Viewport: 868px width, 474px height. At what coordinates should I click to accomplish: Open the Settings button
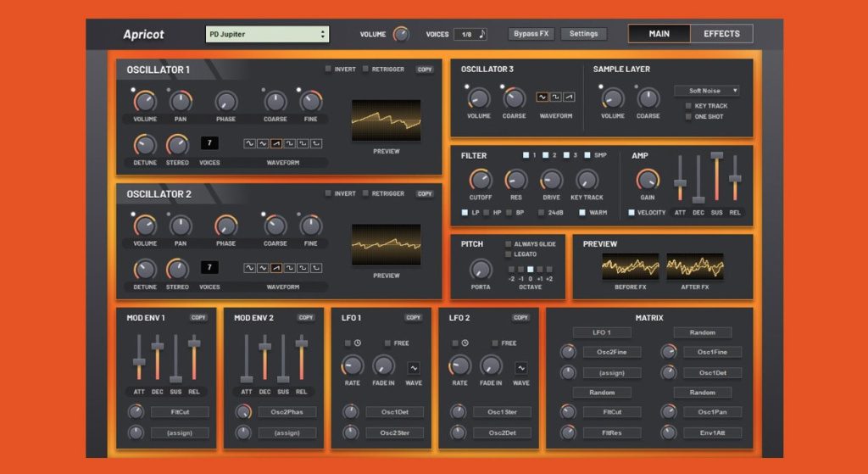tap(583, 34)
